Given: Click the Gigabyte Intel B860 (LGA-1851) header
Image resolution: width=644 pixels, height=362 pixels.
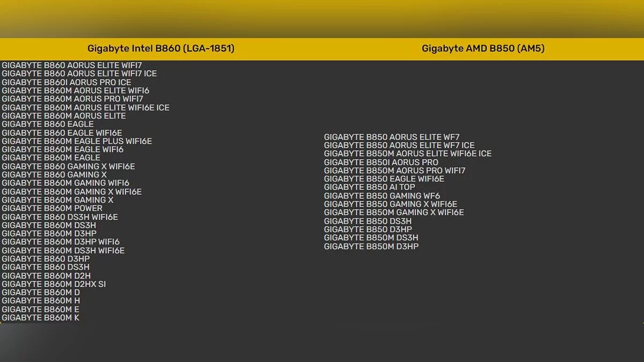Looking at the screenshot, I should [161, 48].
